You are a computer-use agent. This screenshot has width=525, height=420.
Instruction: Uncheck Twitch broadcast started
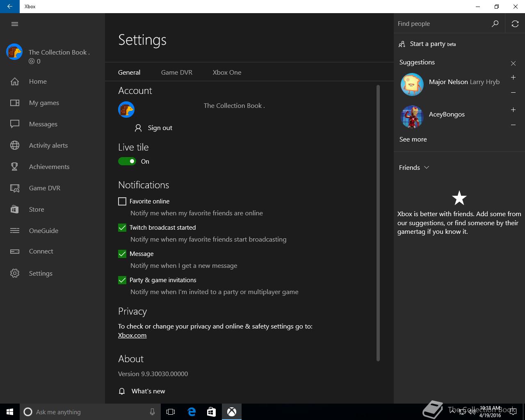[x=122, y=228]
